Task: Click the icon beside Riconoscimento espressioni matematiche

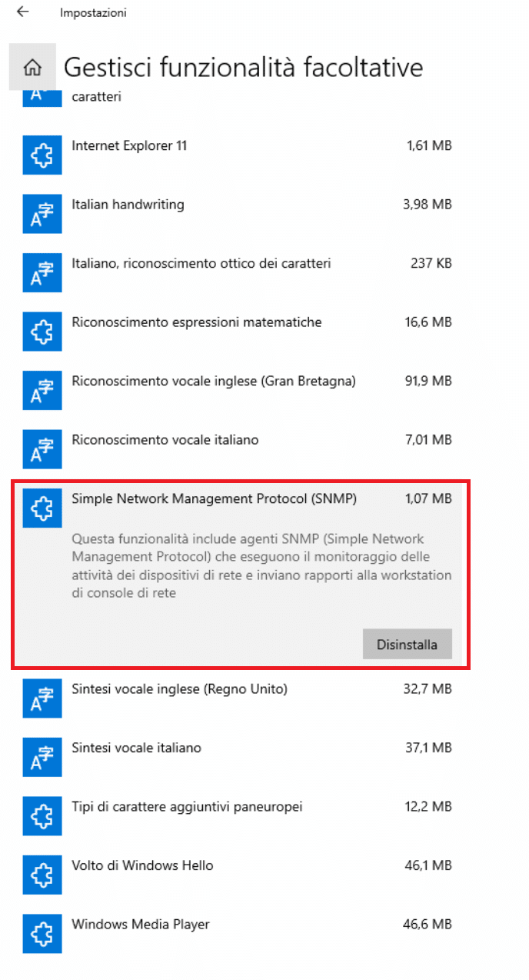Action: pos(40,332)
